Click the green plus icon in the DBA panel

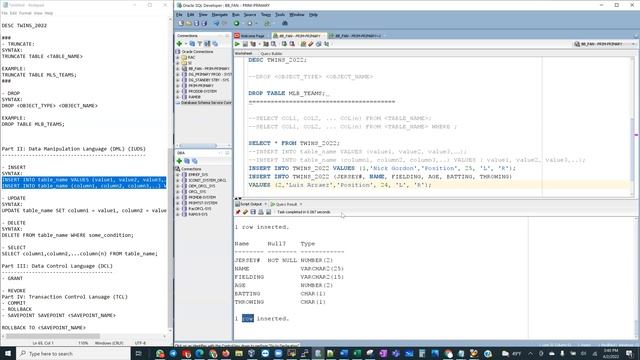(179, 161)
